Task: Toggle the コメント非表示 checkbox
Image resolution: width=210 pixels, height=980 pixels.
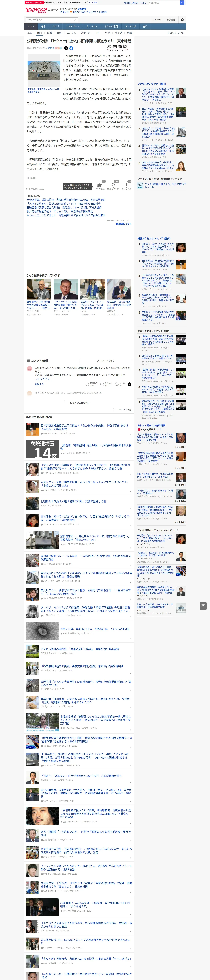Action: tap(115, 410)
